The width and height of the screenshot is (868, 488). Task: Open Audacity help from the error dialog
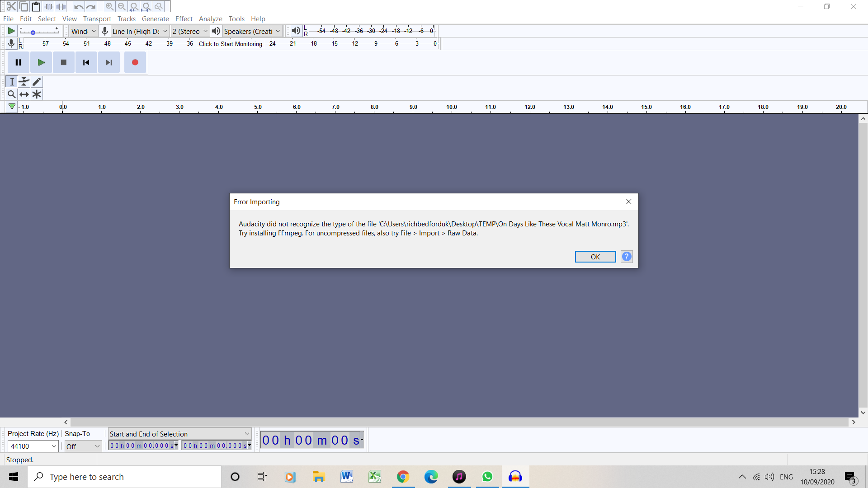click(x=627, y=256)
